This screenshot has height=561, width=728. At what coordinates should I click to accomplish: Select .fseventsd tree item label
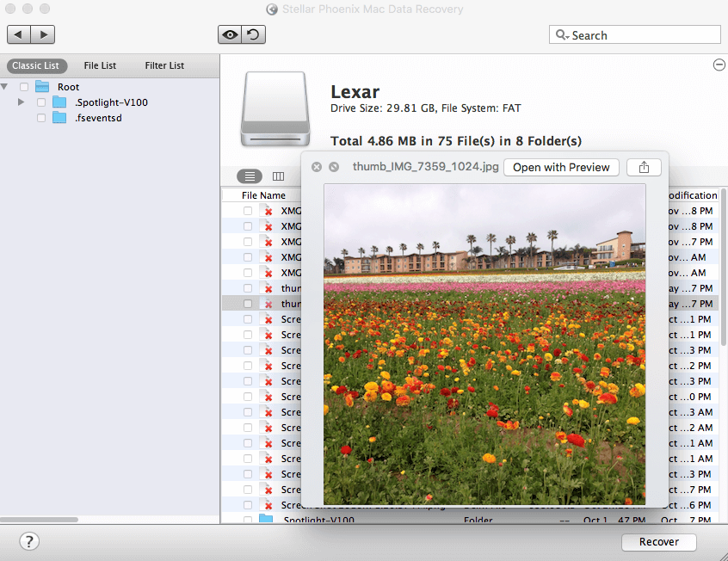98,118
